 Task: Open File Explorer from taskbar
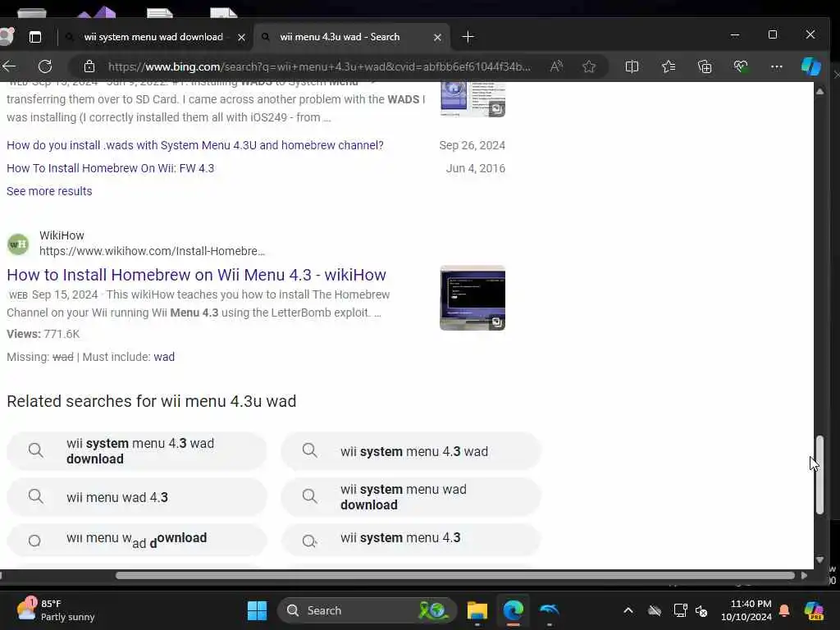click(477, 610)
